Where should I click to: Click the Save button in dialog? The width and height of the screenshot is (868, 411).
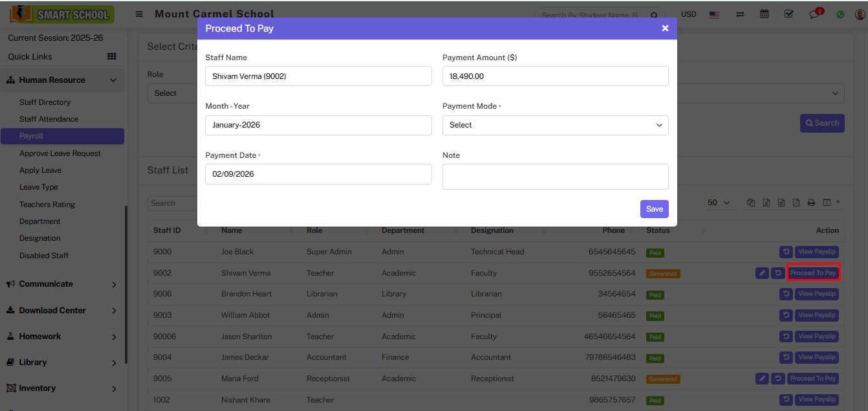tap(654, 209)
